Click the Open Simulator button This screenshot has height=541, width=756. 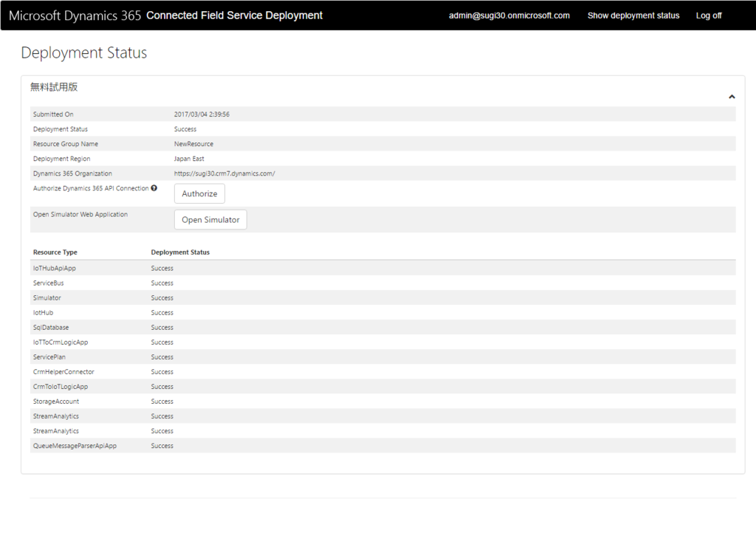[210, 219]
